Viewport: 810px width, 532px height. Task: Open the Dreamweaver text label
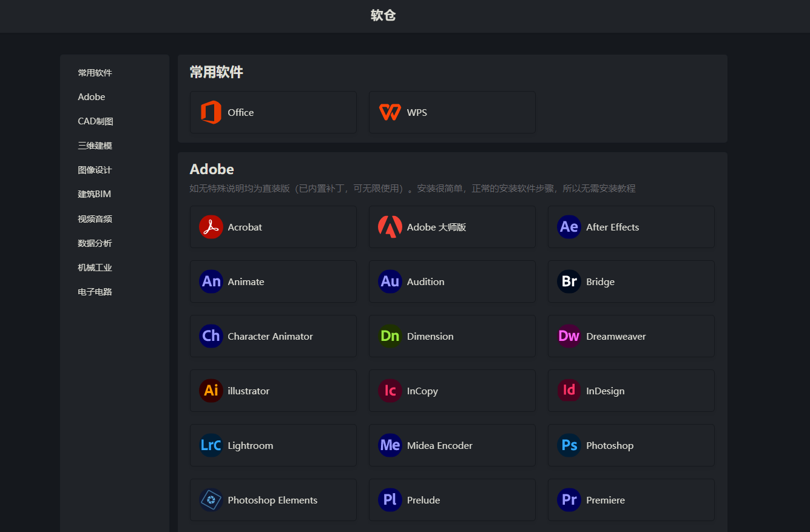point(616,336)
